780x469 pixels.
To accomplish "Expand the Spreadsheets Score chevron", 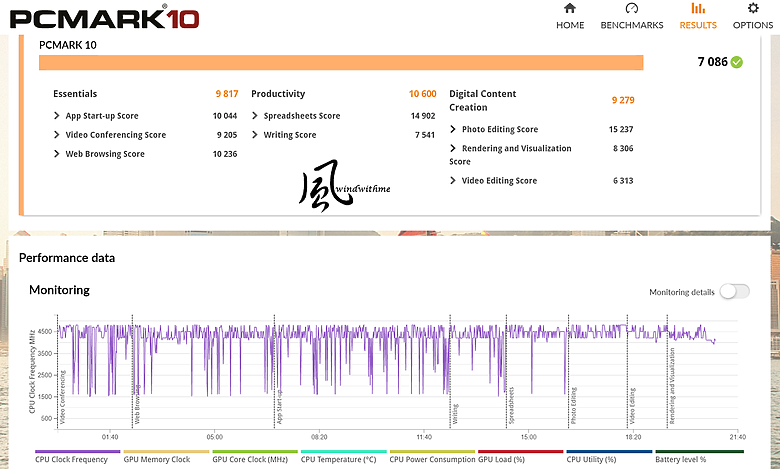I will pos(254,116).
